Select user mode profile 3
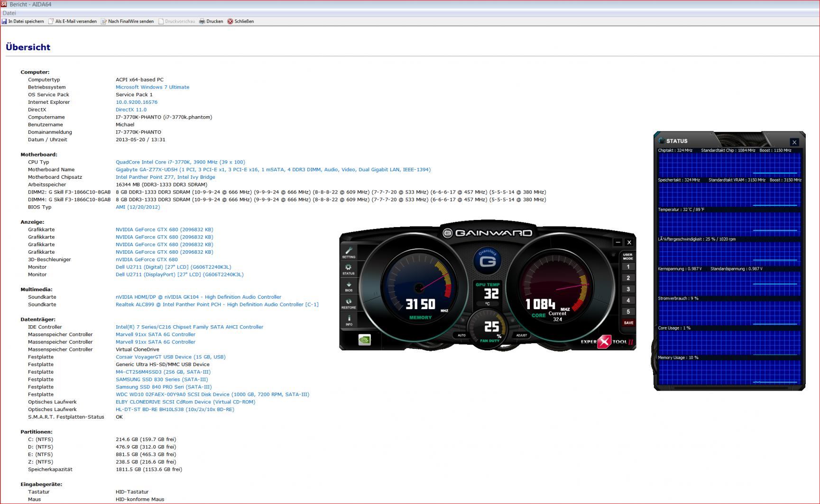820x504 pixels. (628, 289)
